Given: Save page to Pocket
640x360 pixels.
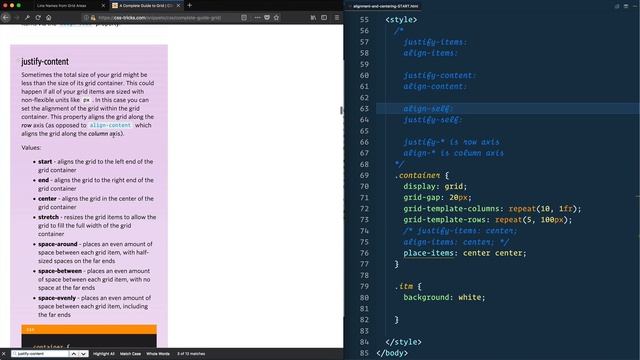Looking at the screenshot, I should point(267,18).
